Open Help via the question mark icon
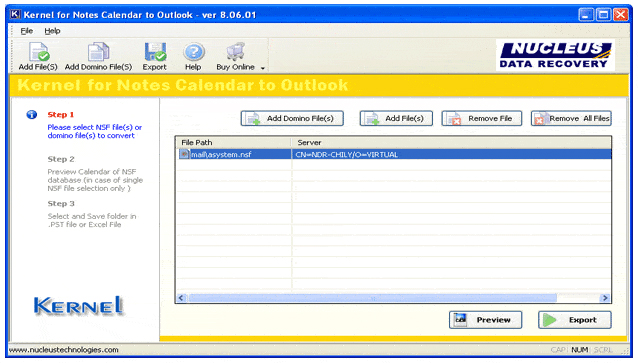Viewport: 638px width, 363px height. [x=193, y=52]
